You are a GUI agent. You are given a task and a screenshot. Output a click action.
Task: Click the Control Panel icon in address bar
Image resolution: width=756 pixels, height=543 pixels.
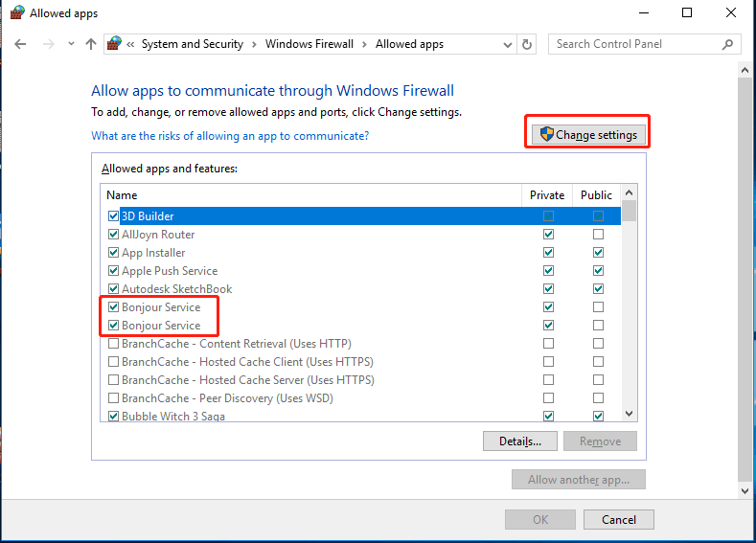coord(115,44)
